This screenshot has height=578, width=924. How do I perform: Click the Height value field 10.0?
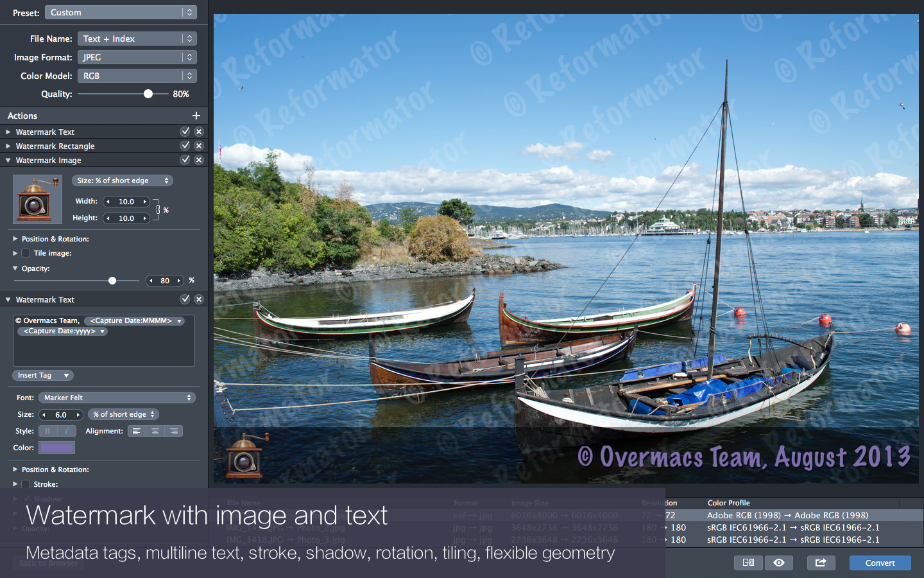126,218
